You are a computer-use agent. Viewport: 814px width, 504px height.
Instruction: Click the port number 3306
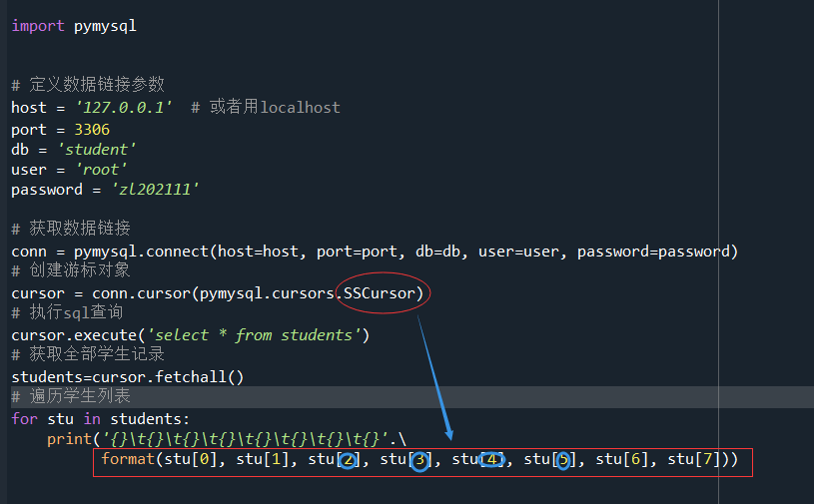point(92,129)
